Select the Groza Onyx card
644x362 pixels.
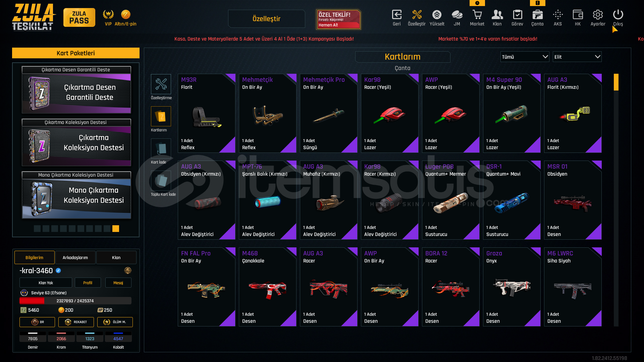(x=512, y=287)
